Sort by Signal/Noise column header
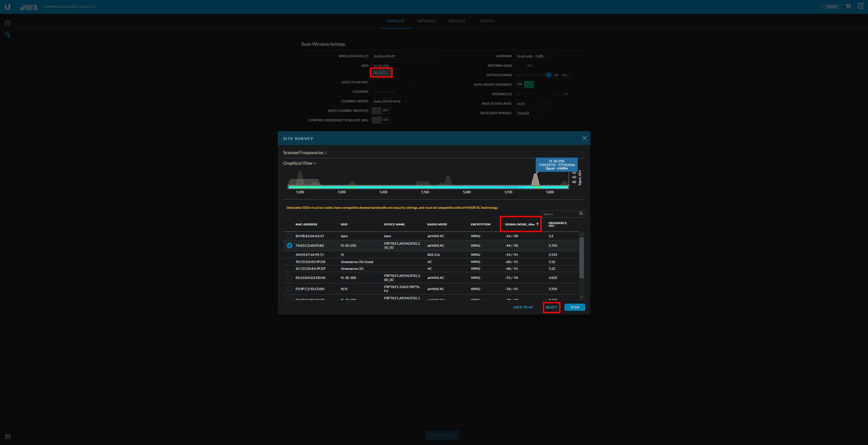868x445 pixels. (520, 224)
